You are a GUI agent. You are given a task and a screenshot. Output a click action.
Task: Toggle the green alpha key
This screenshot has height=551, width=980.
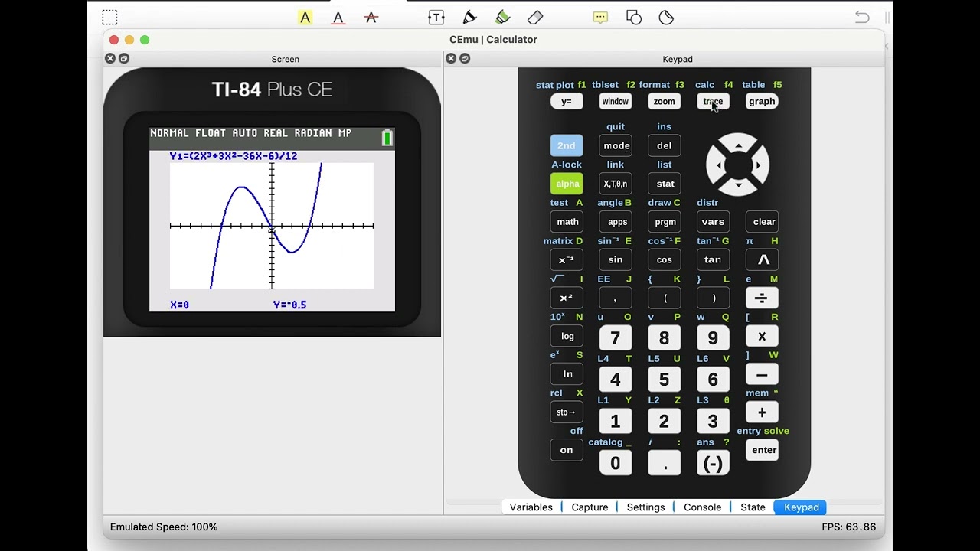pos(567,184)
